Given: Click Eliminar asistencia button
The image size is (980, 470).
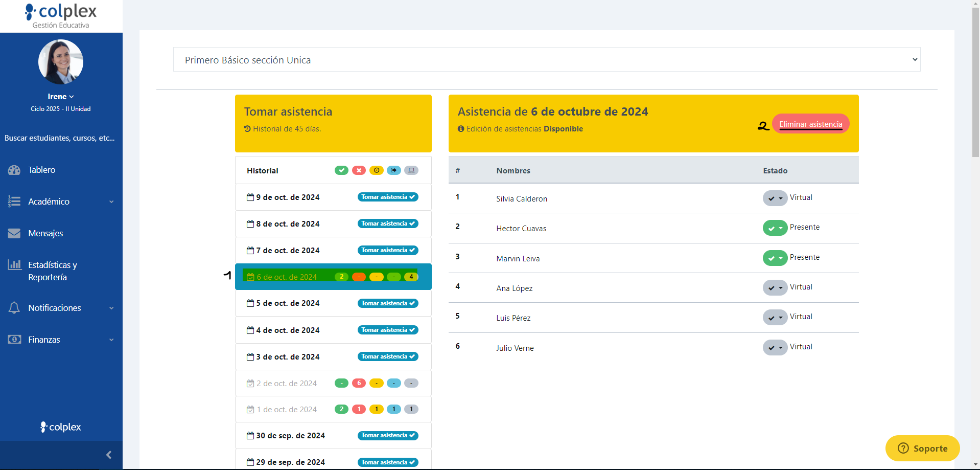Looking at the screenshot, I should [x=810, y=124].
